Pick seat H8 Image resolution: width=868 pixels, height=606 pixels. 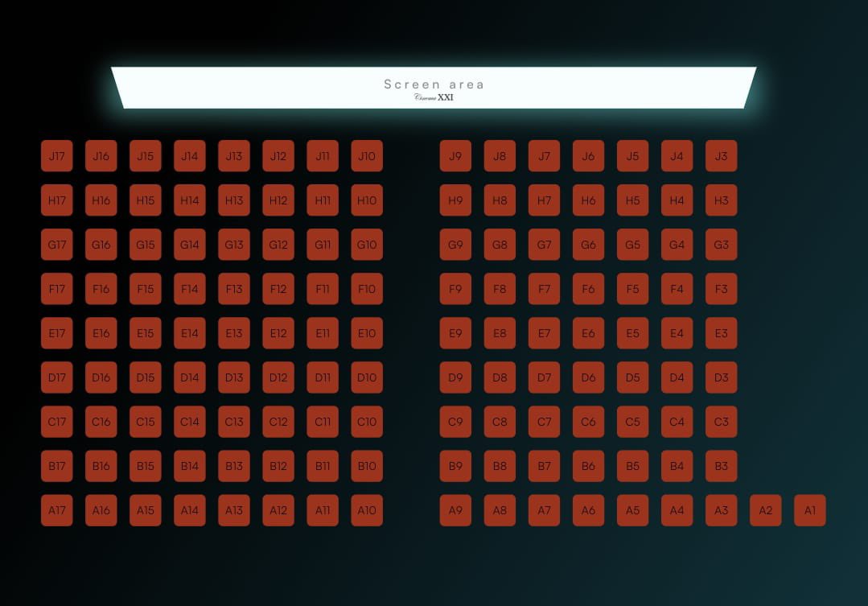tap(500, 200)
